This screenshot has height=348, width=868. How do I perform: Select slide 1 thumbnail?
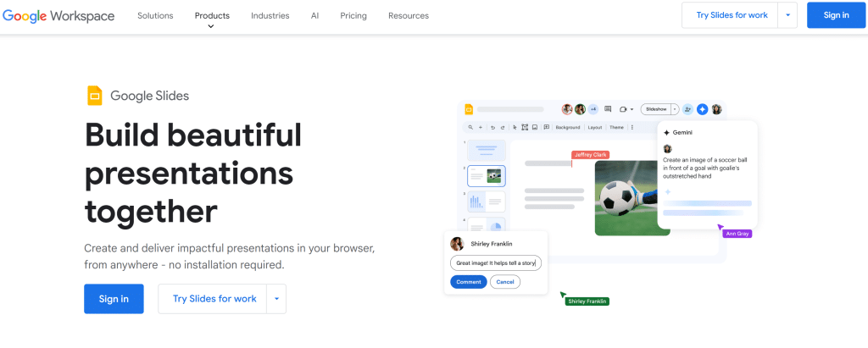click(487, 151)
